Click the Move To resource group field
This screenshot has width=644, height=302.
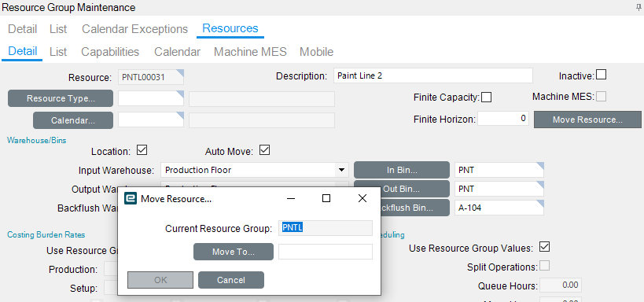coord(326,252)
